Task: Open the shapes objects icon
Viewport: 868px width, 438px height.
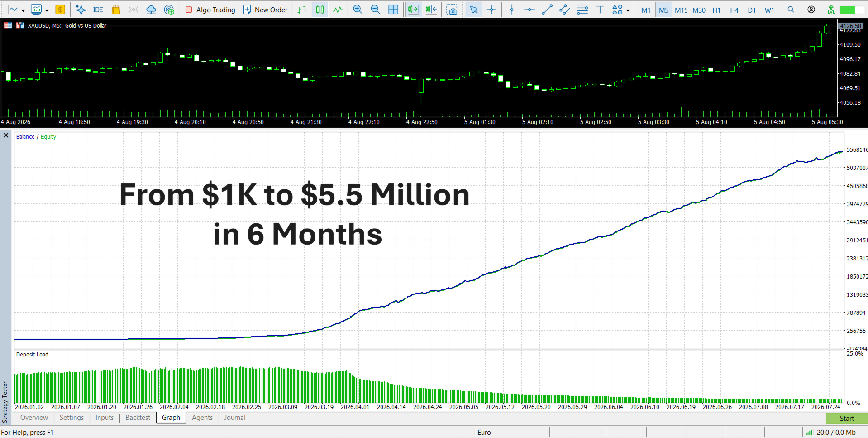Action: point(617,10)
